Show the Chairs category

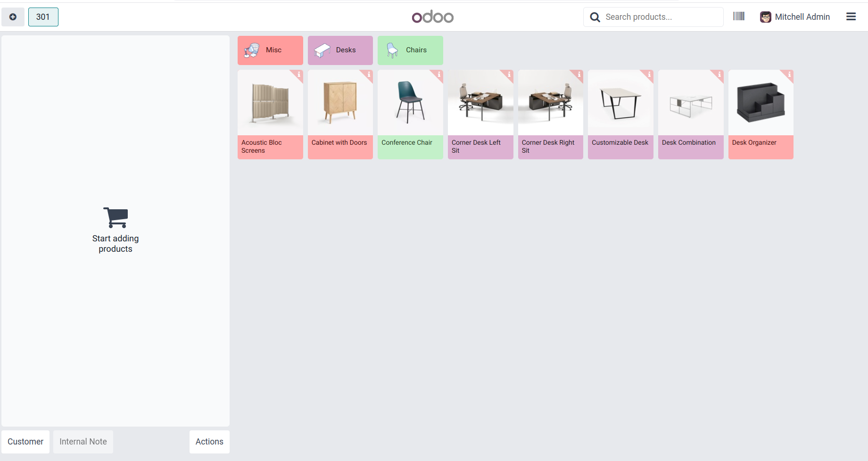[410, 50]
